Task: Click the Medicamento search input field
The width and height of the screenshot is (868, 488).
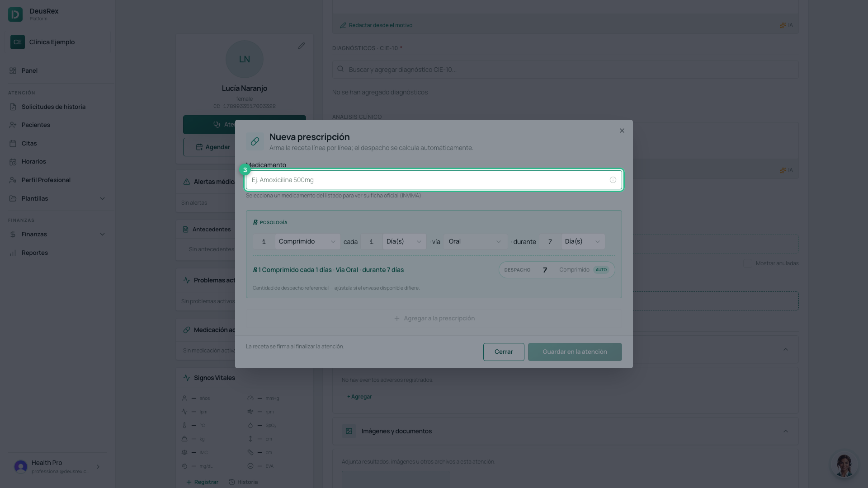Action: 434,180
